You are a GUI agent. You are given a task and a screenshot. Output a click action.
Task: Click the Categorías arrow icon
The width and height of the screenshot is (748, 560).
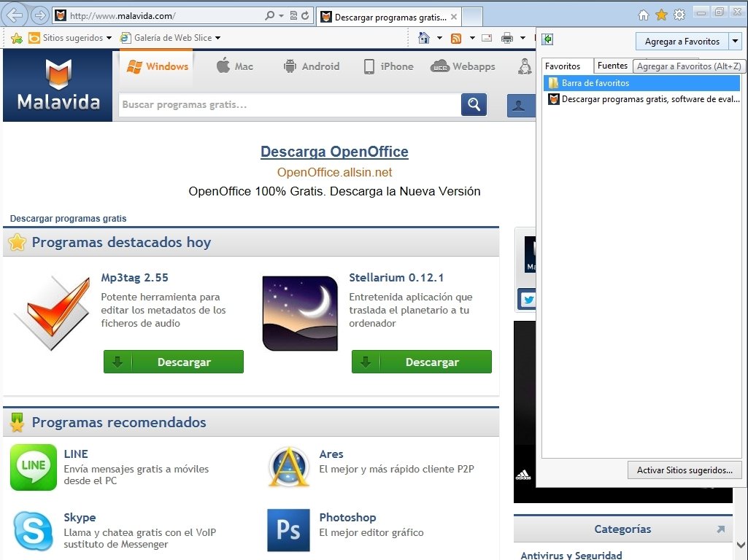[x=721, y=529]
